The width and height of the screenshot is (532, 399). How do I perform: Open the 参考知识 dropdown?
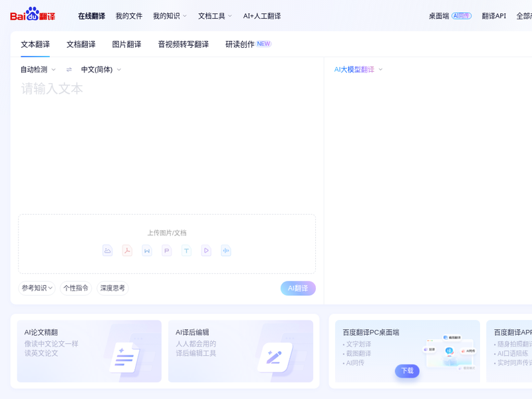[37, 288]
